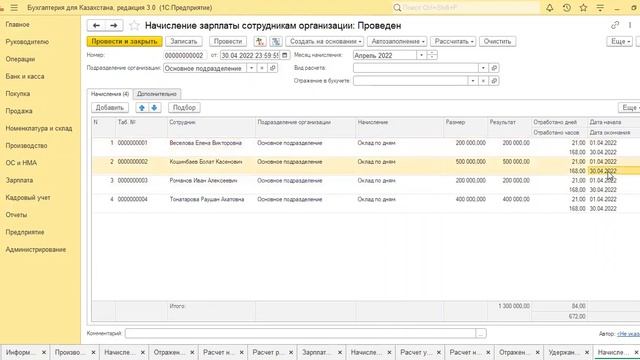Open Комментарий ellipsis editor button
The width and height of the screenshot is (640, 360).
[x=481, y=333]
